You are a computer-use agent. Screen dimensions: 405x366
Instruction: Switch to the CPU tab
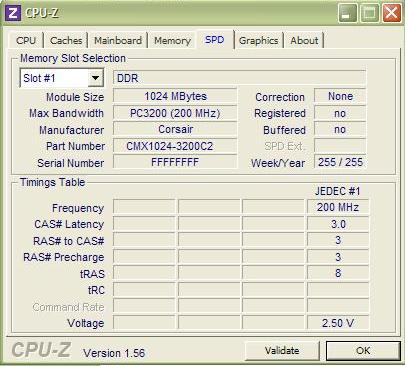click(x=26, y=41)
